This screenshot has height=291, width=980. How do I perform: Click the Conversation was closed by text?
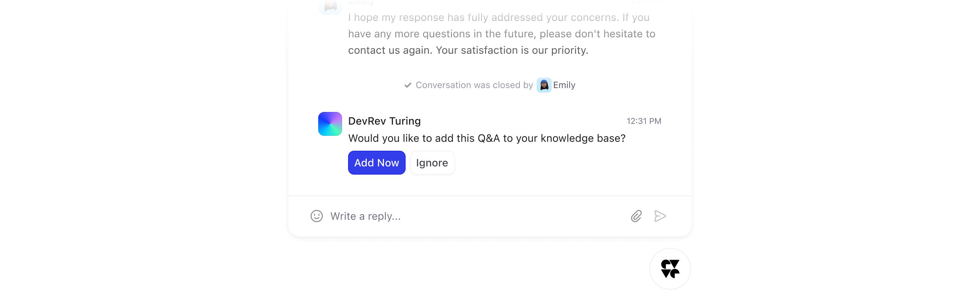[x=474, y=85]
